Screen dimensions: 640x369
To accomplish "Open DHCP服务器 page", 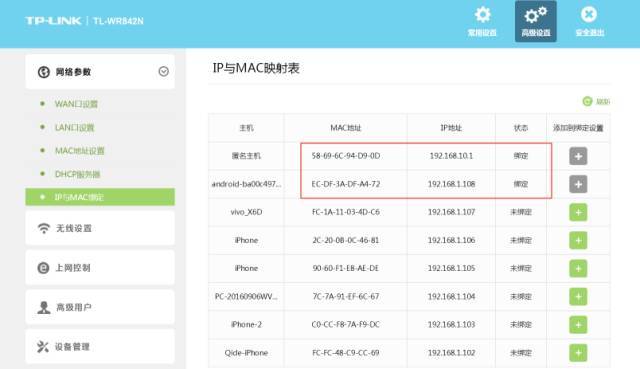I will coord(78,174).
